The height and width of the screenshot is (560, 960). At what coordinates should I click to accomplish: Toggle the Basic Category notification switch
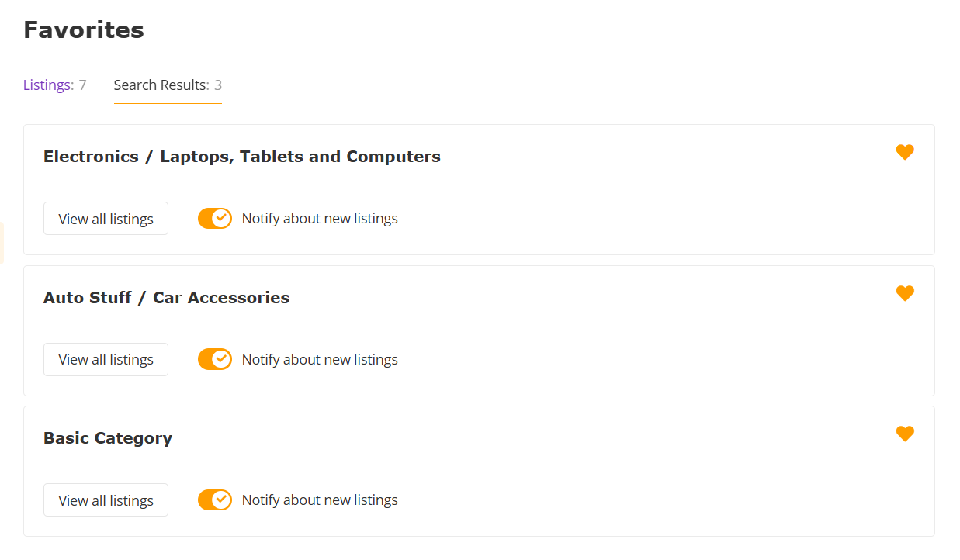tap(215, 500)
